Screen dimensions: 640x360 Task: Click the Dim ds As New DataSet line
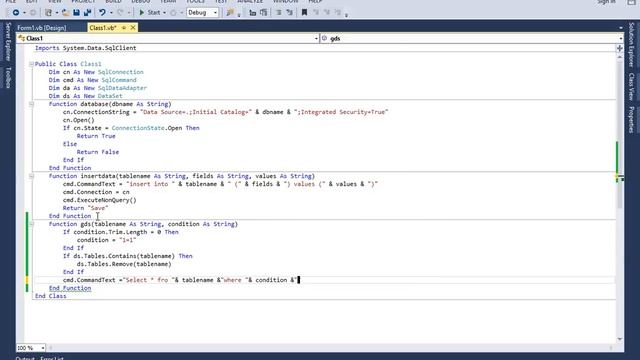[x=85, y=96]
